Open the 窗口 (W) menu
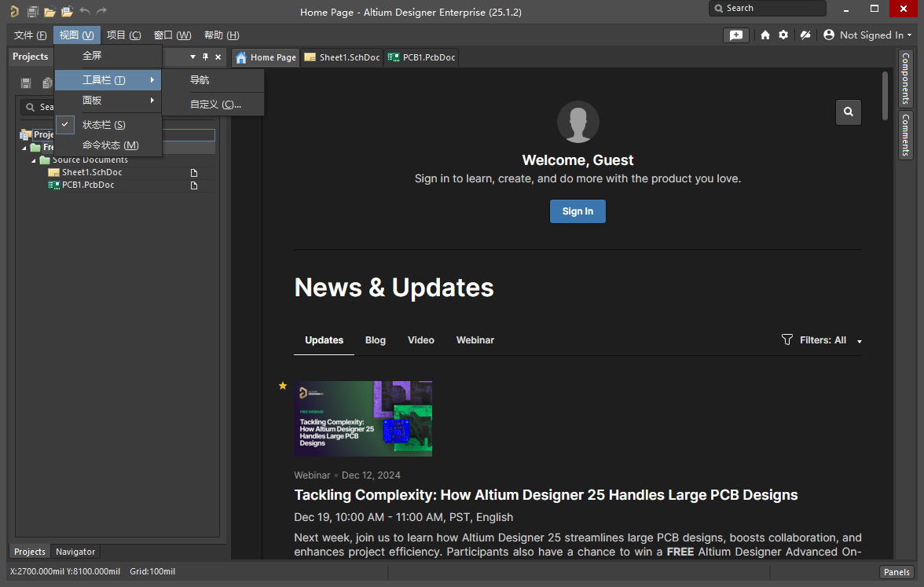 [x=172, y=35]
